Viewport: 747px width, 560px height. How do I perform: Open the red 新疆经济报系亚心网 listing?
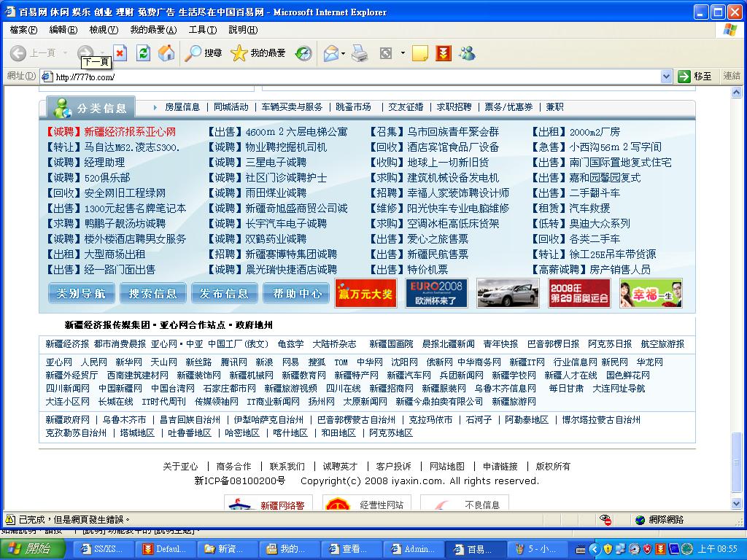pyautogui.click(x=130, y=132)
